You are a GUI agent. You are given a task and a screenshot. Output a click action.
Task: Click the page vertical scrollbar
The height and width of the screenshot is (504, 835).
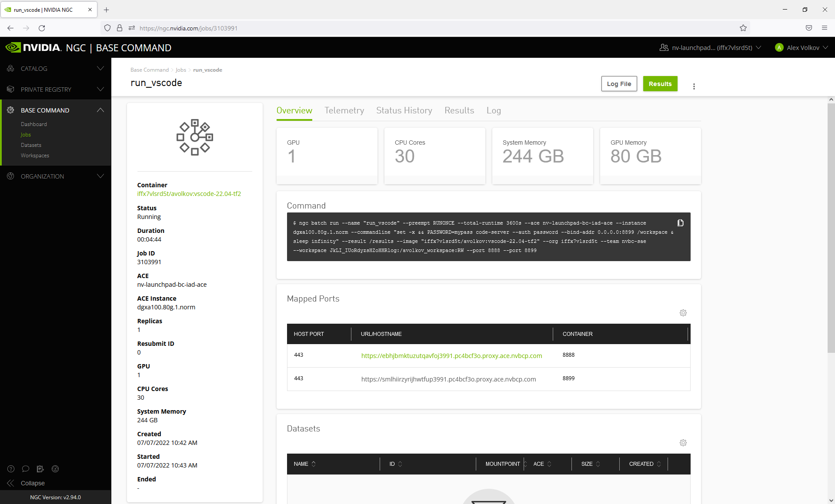tap(831, 228)
